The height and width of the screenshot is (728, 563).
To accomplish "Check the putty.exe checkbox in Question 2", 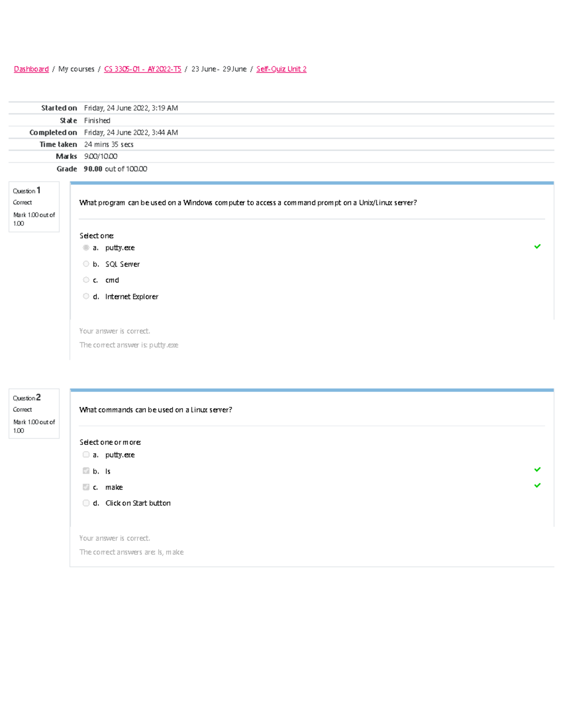I will 86,454.
